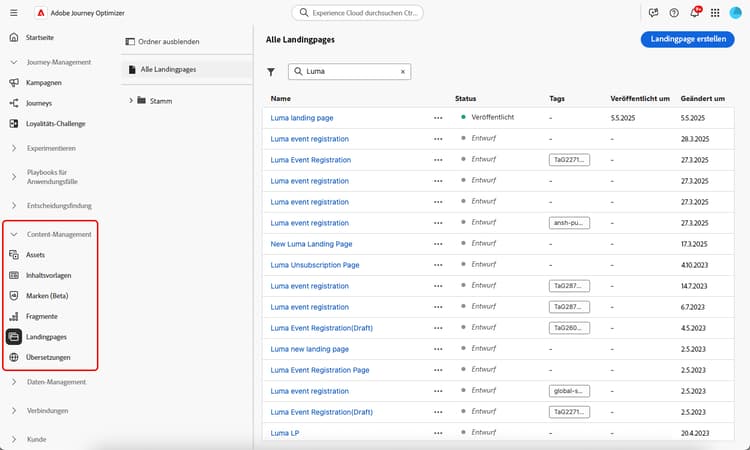Clear the Luma search text

[x=403, y=72]
